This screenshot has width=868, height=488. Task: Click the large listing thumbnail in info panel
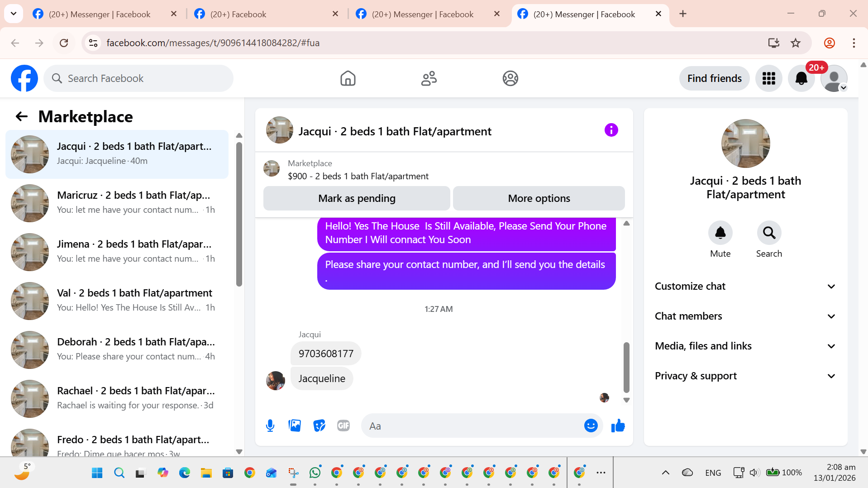pyautogui.click(x=745, y=144)
